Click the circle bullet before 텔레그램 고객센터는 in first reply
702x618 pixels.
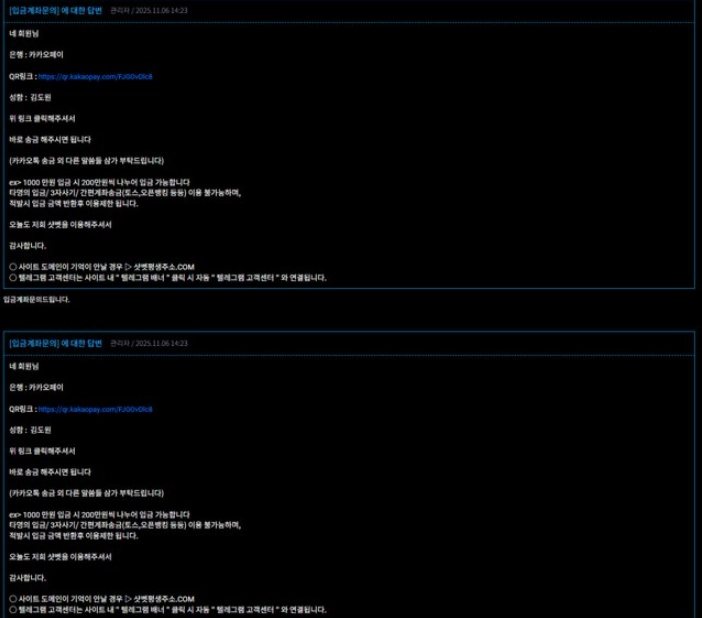tap(12, 277)
